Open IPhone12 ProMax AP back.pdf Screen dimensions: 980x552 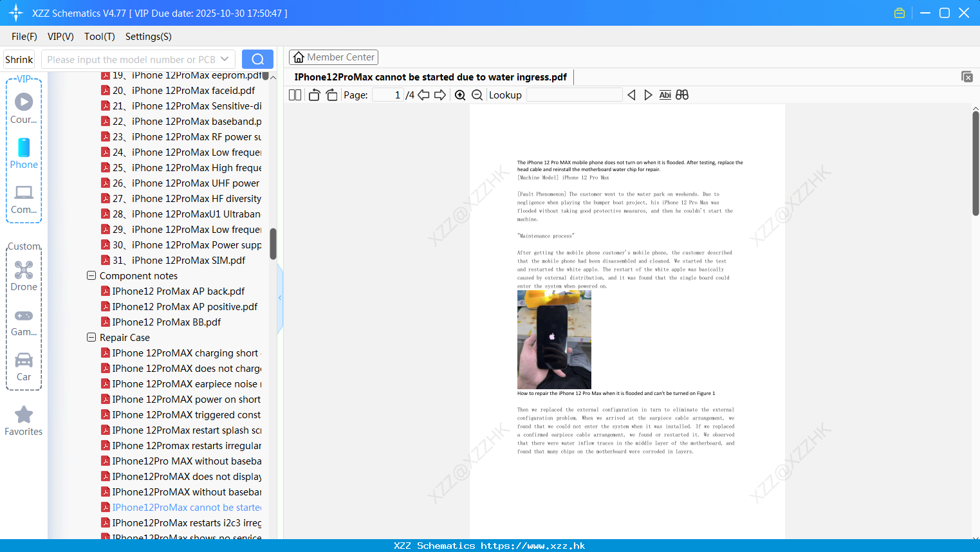coord(174,291)
